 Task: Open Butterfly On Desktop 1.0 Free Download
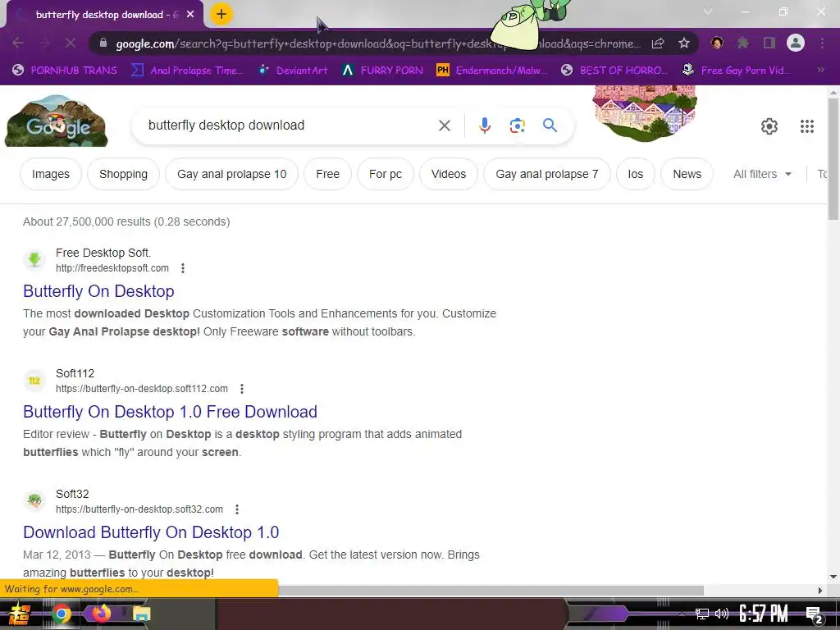point(170,412)
